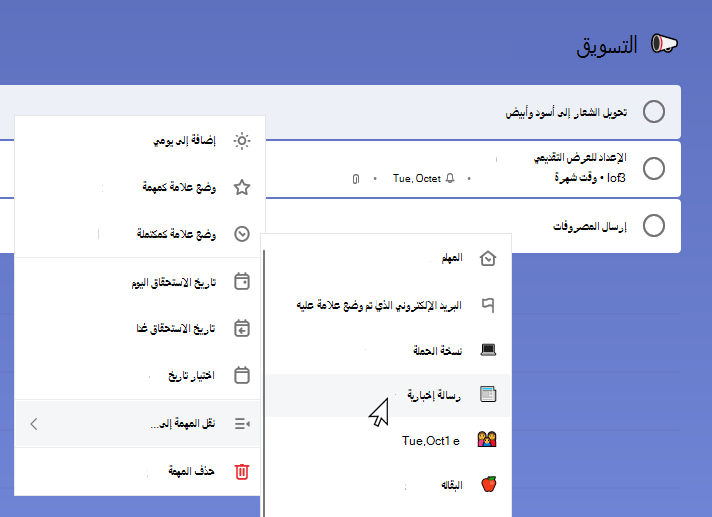Move task to المهام list
This screenshot has height=517, width=712.
pyautogui.click(x=388, y=258)
